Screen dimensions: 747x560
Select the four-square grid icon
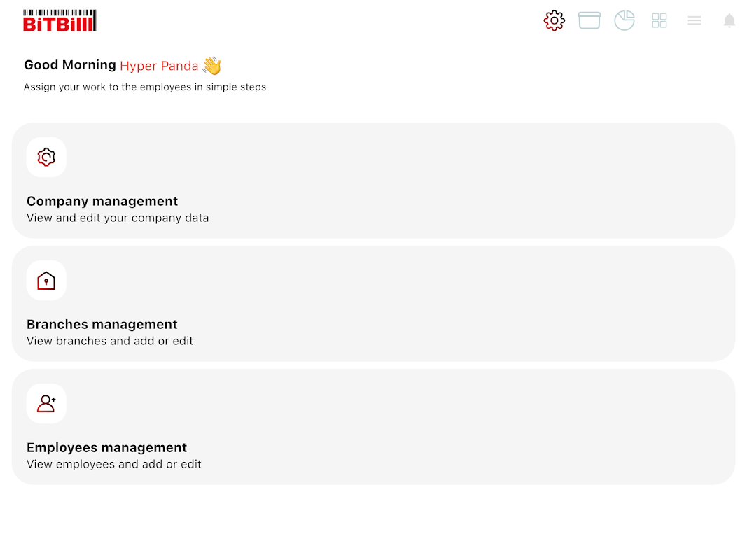coord(659,20)
